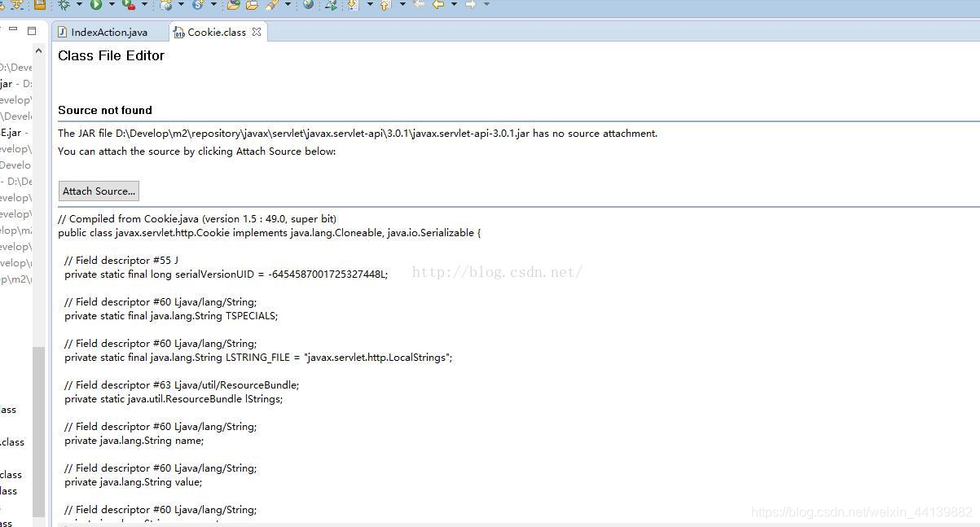Click the Previous Annotation toolbar icon

coord(385,4)
